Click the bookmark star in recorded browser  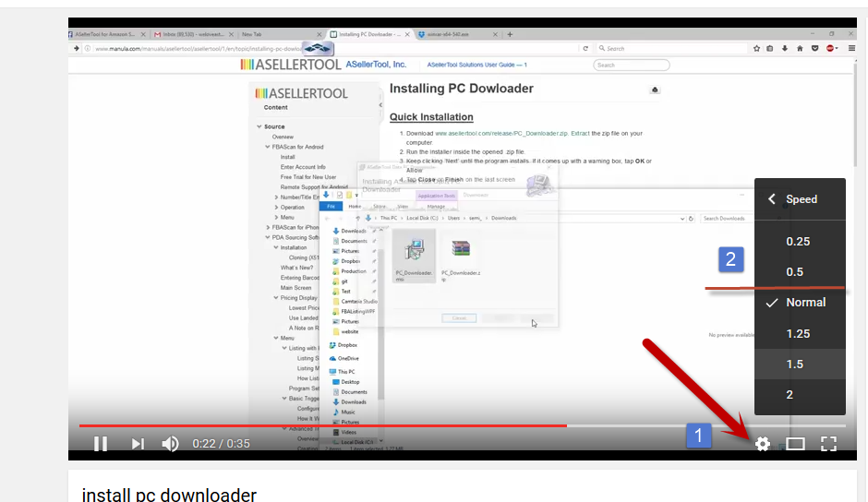pyautogui.click(x=756, y=49)
